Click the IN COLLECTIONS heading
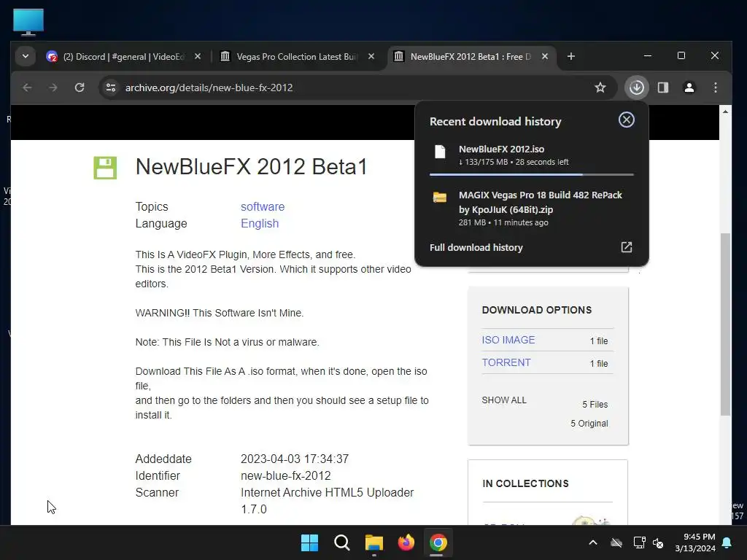 525,483
